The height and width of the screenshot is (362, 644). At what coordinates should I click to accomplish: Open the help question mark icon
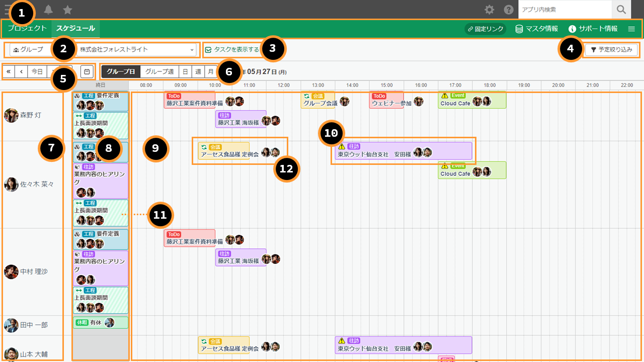coord(509,10)
